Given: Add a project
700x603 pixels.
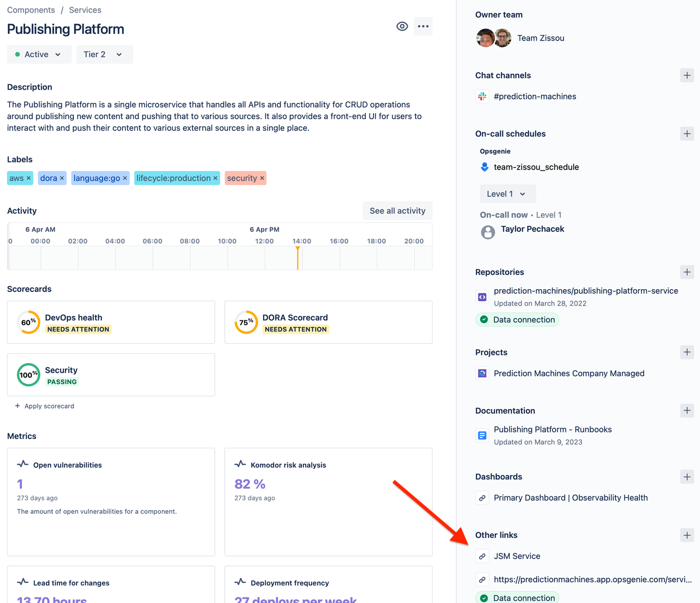Looking at the screenshot, I should [x=687, y=353].
